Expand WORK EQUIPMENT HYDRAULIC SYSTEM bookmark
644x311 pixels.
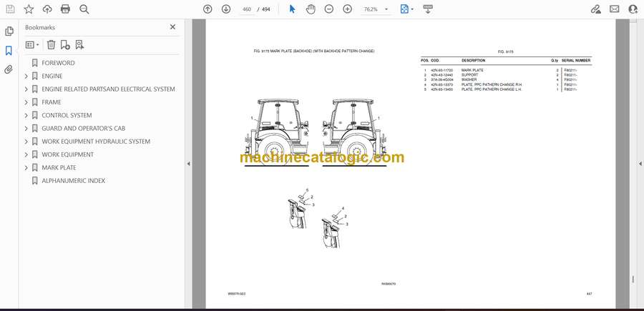(26, 142)
